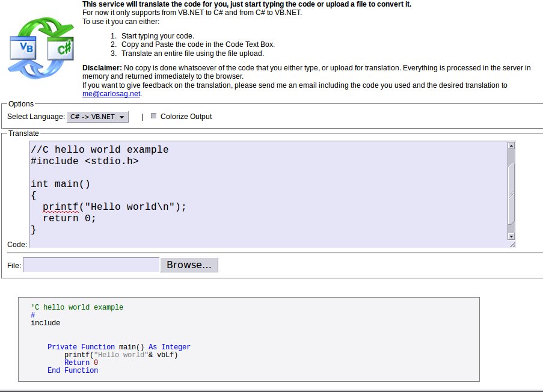543x392 pixels.
Task: Click the 'Disclaimer:' bold text
Action: coord(102,68)
